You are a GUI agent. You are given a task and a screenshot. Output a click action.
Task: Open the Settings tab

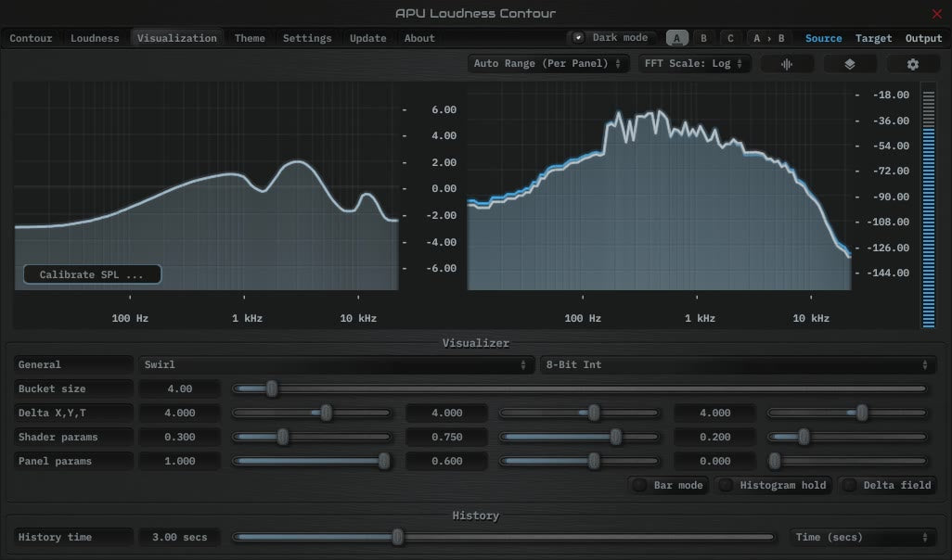pos(307,38)
